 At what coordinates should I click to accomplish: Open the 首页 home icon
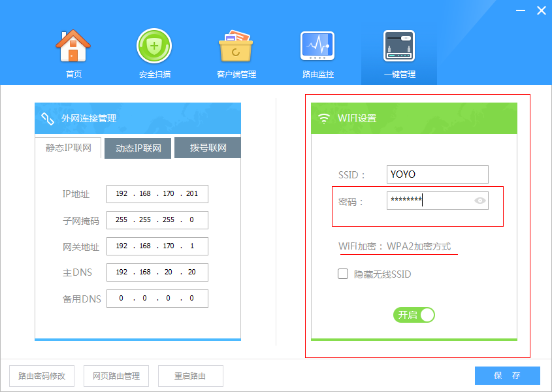point(73,46)
